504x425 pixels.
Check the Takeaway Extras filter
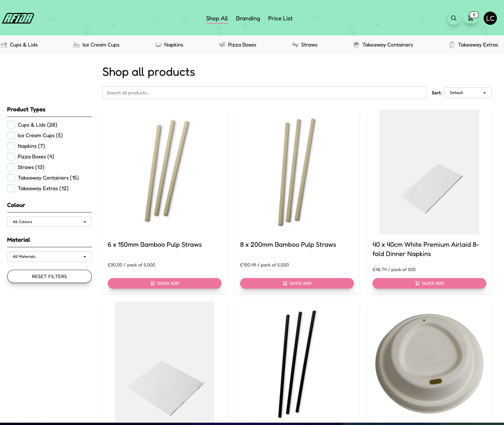(x=11, y=188)
